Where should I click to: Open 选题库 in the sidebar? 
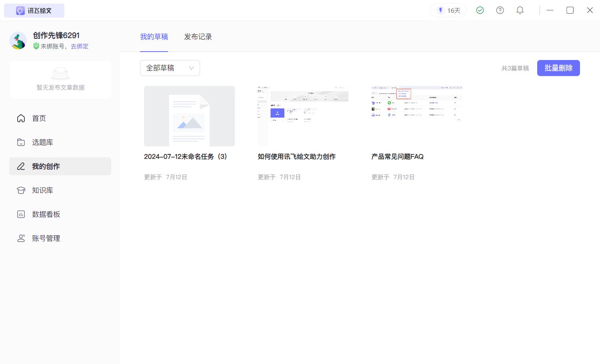pos(60,142)
